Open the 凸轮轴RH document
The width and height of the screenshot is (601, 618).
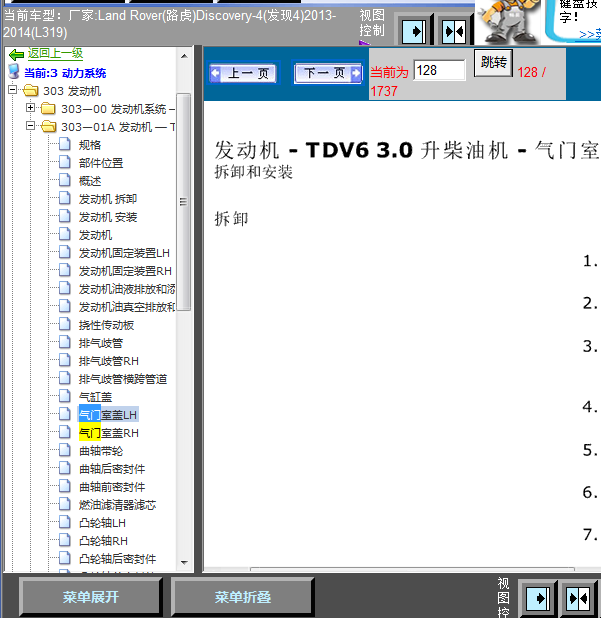tap(103, 541)
